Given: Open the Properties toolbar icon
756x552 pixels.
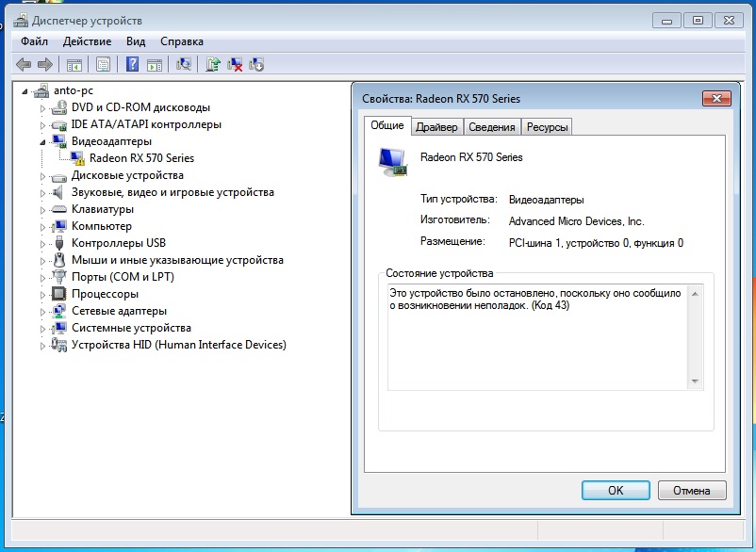Looking at the screenshot, I should pos(103,65).
